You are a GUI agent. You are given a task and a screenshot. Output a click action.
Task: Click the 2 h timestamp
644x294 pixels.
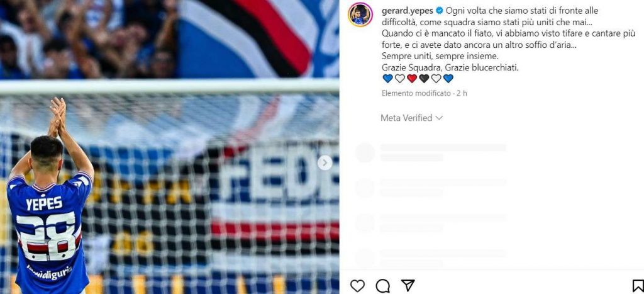coord(462,93)
